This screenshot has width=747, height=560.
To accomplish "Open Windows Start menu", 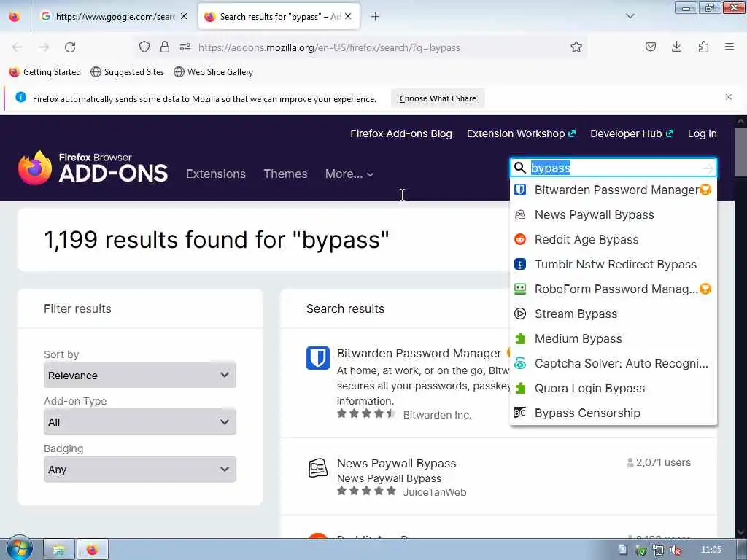I will click(18, 549).
